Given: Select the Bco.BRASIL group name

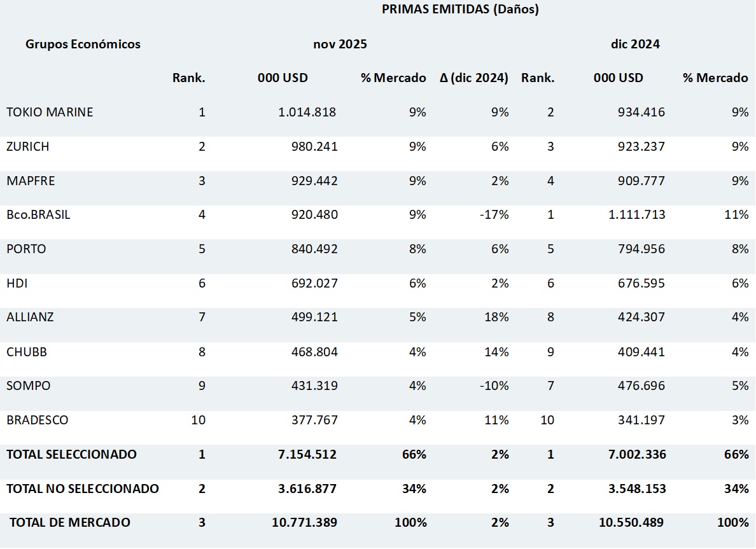Looking at the screenshot, I should [x=38, y=215].
